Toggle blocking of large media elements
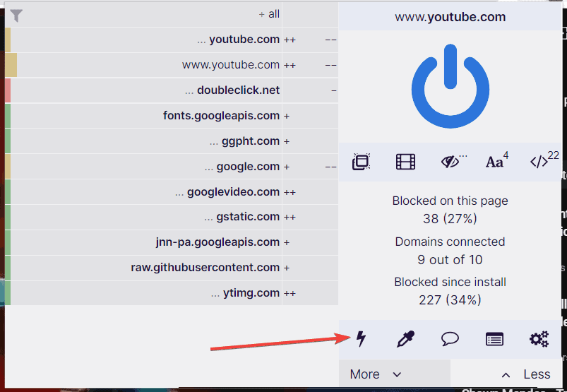 pyautogui.click(x=405, y=162)
